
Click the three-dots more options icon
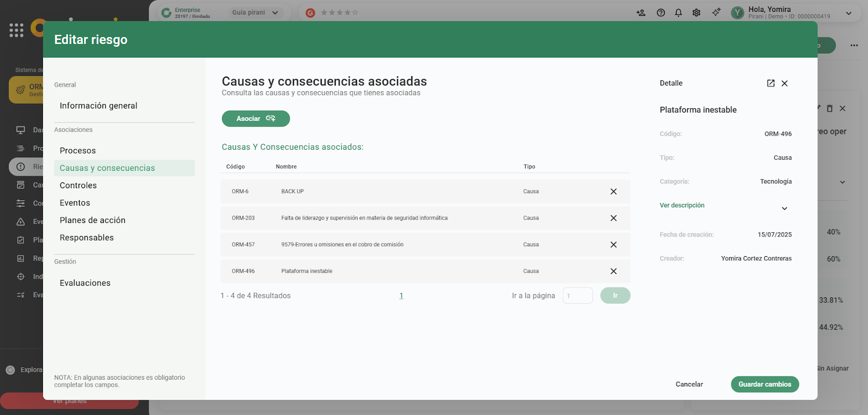point(854,45)
